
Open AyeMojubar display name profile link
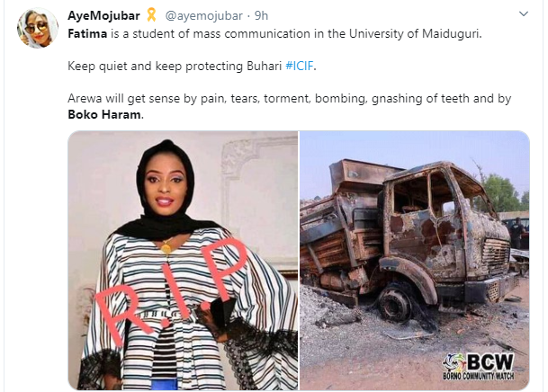(103, 15)
